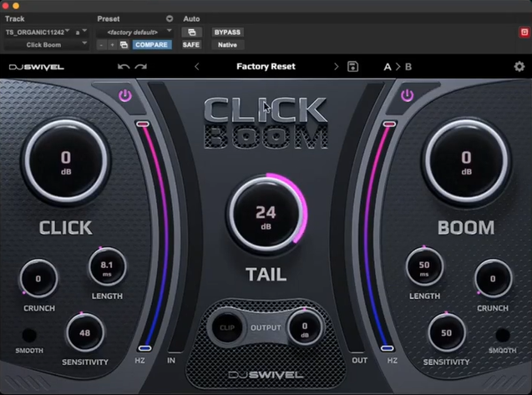Toggle the Bypass button
The height and width of the screenshot is (395, 532).
point(227,33)
